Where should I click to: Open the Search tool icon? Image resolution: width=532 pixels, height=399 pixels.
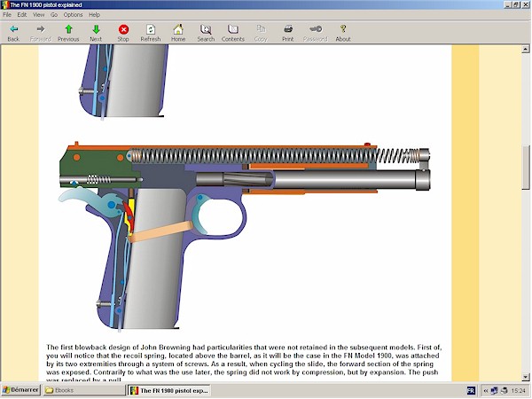(x=206, y=29)
